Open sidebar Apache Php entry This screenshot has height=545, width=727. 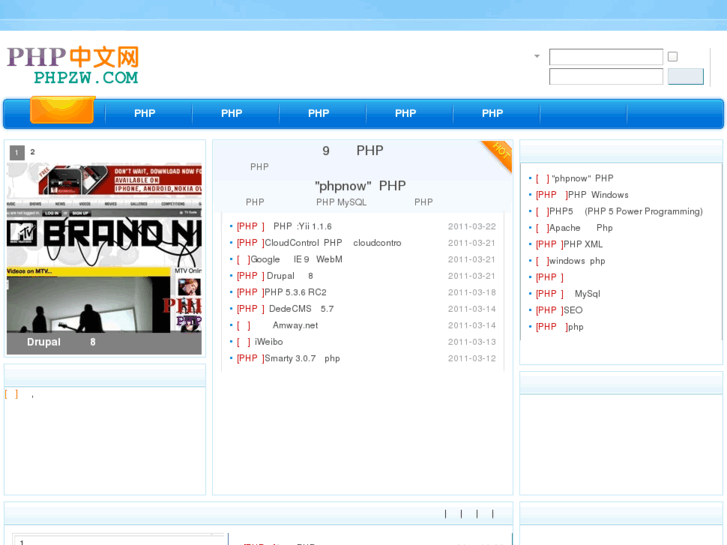581,228
